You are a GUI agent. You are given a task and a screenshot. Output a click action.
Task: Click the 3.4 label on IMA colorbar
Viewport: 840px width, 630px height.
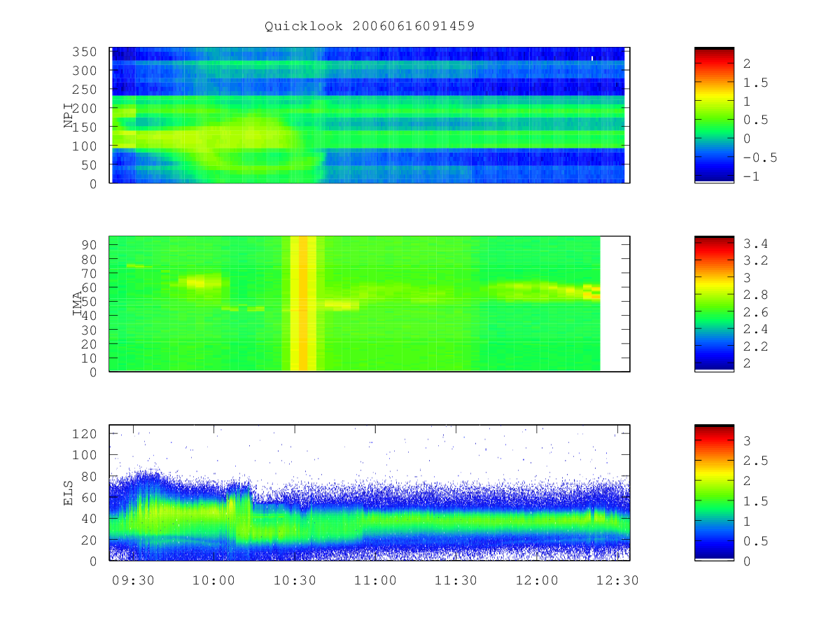point(757,244)
